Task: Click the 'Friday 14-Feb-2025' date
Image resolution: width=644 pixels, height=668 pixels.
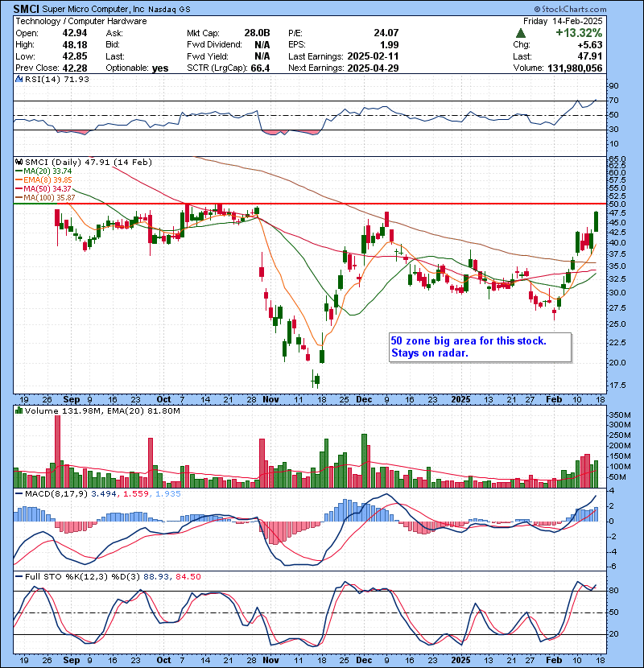Action: pos(563,21)
